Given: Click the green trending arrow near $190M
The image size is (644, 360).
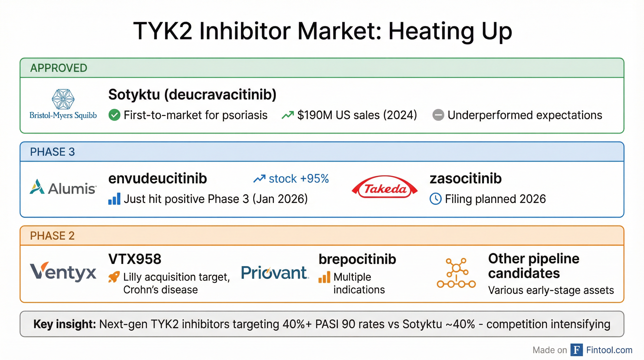Looking at the screenshot, I should pyautogui.click(x=288, y=115).
